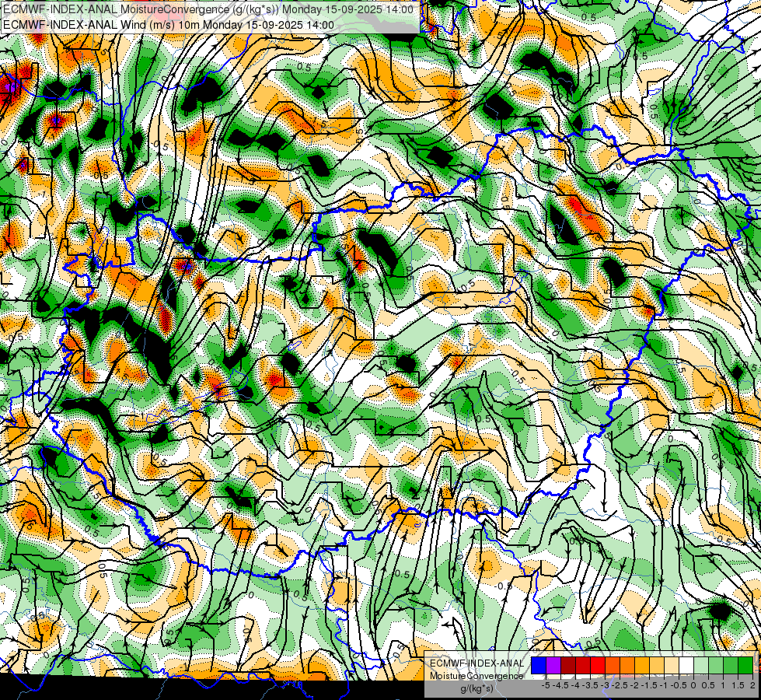
Task: Click the blue legend swatch below -5
Action: click(x=539, y=665)
